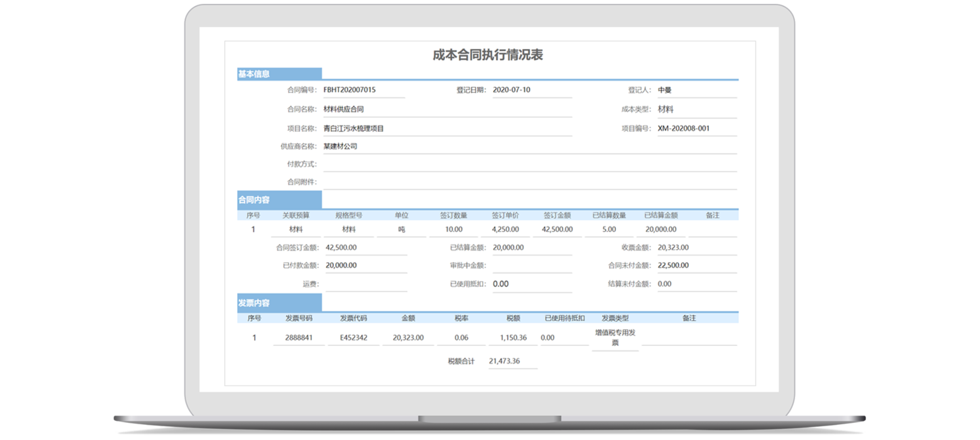
Task: Click the 税额合计 field 21,473.36
Action: tap(512, 361)
